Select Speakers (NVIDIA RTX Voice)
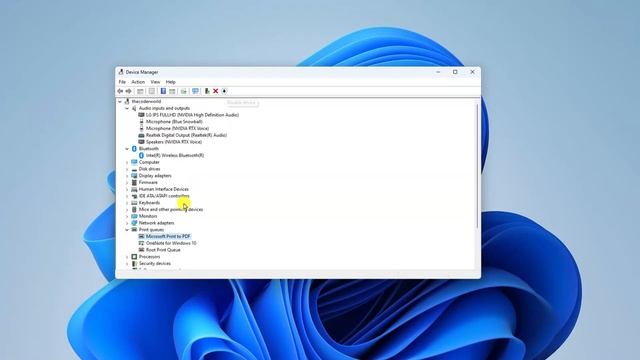 (173, 142)
